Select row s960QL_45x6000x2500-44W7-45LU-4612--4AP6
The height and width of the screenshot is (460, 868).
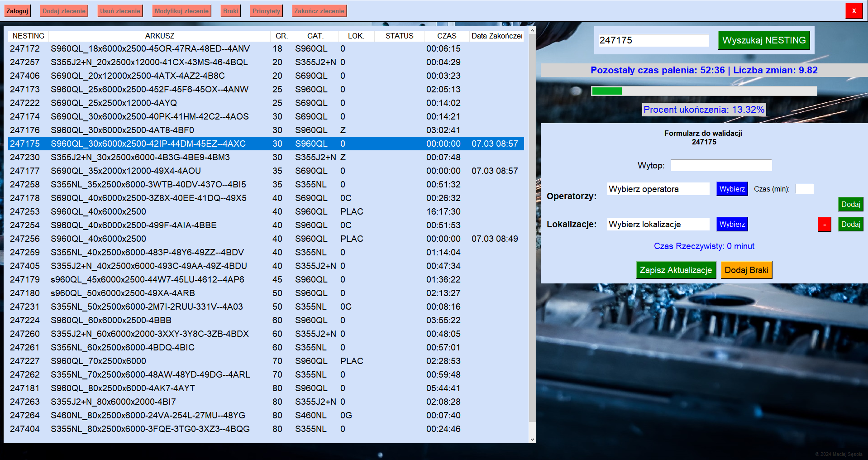(x=266, y=279)
